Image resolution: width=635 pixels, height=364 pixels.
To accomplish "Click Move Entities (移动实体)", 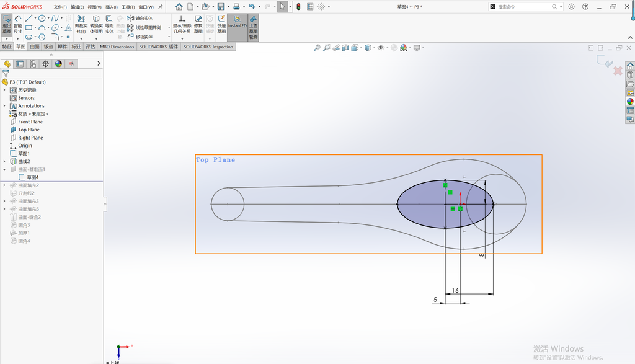I will click(140, 37).
